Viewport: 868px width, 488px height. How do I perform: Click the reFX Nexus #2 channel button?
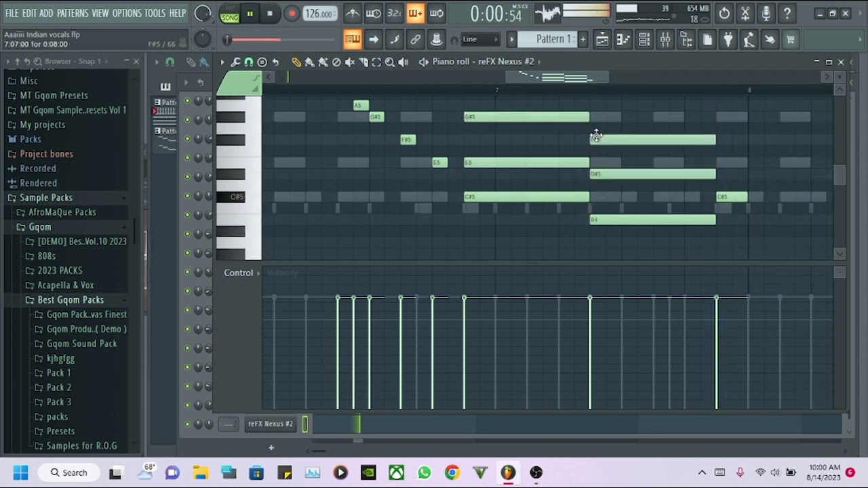271,424
